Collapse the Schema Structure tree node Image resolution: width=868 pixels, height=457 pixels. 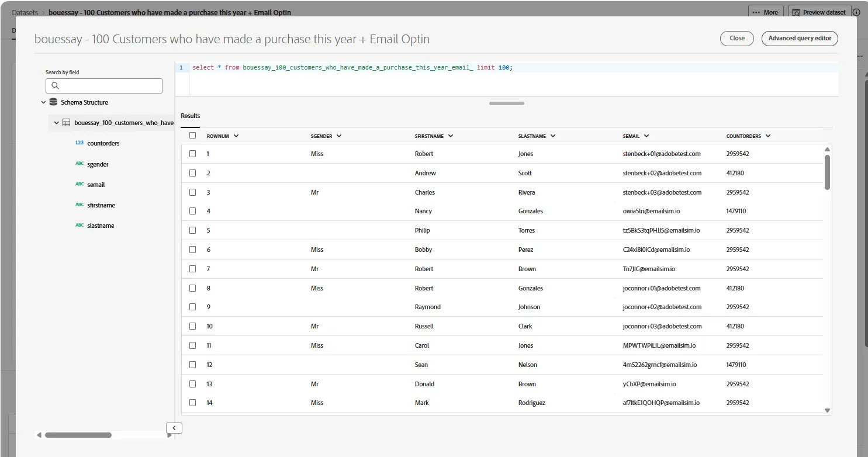pos(43,102)
